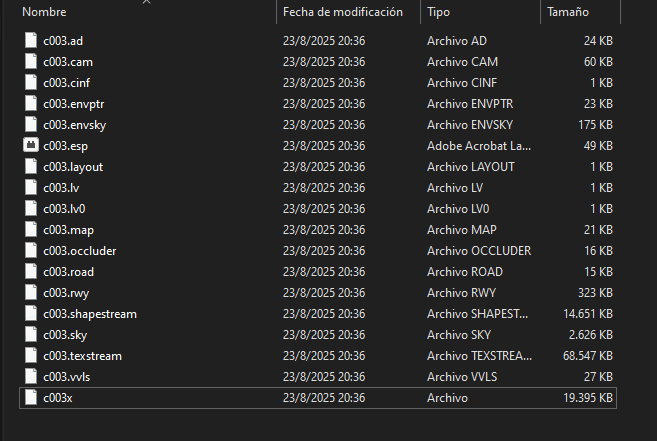Select the c003.layout file entry
Screen dimensions: 657x441
coord(318,167)
